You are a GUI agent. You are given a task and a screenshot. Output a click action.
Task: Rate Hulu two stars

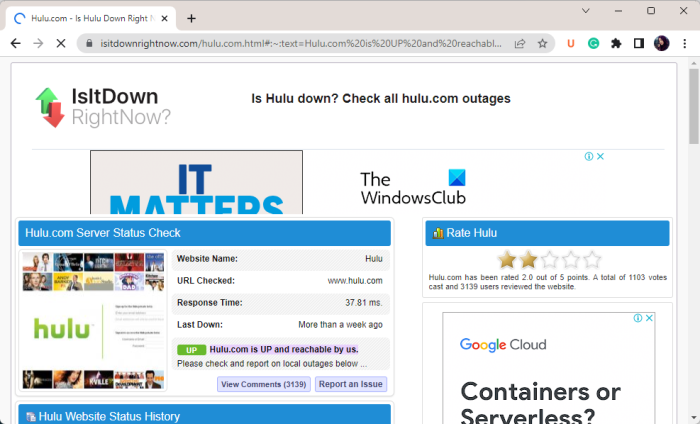pyautogui.click(x=528, y=260)
